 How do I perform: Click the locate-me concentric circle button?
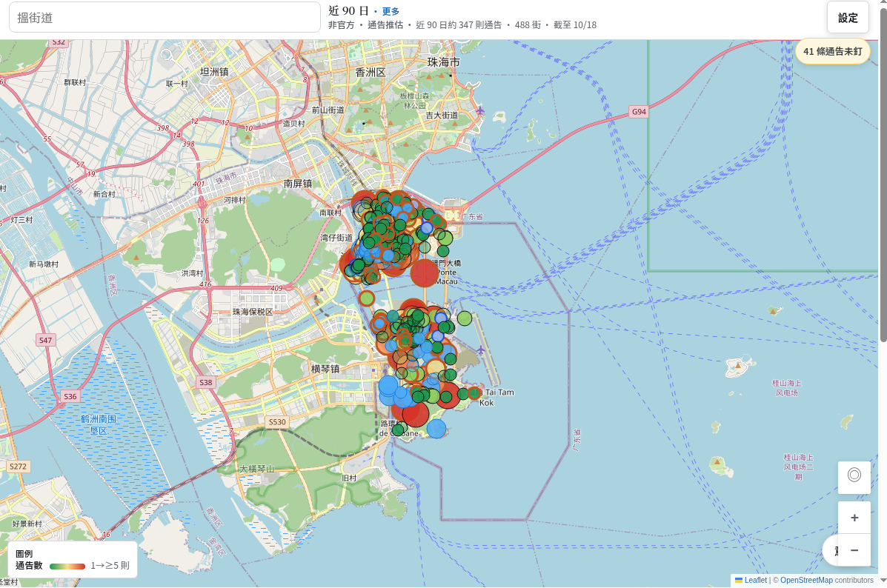(854, 477)
